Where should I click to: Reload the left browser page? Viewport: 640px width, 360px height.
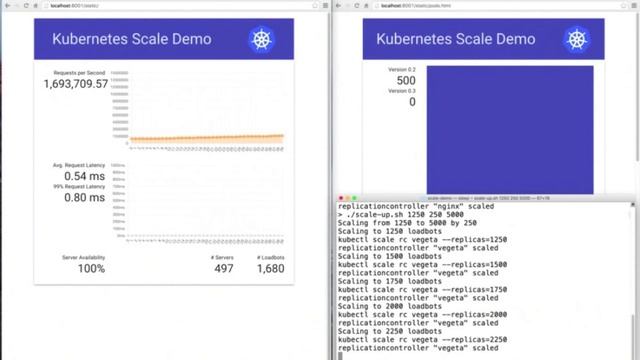click(x=26, y=6)
